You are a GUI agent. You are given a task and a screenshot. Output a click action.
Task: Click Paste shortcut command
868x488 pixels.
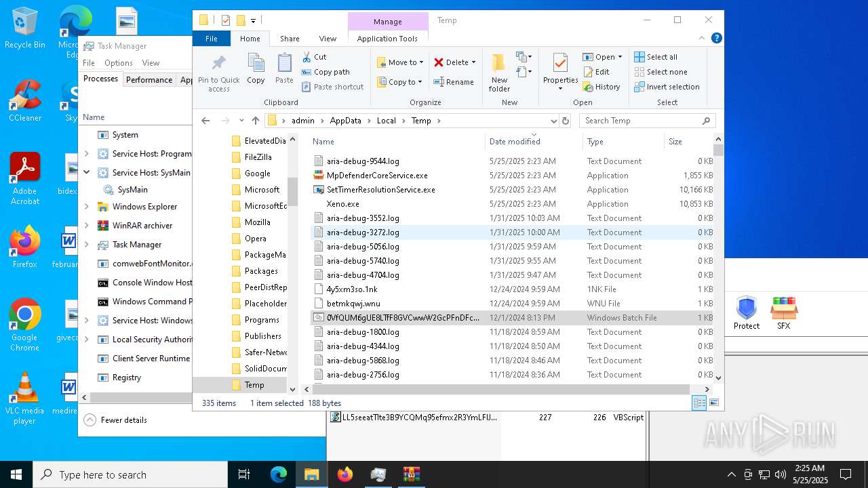click(332, 87)
